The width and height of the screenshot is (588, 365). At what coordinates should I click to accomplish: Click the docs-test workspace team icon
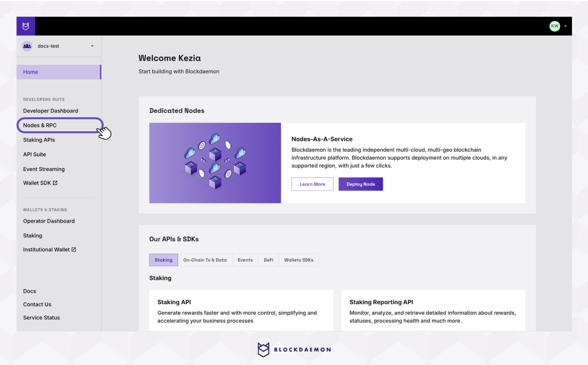click(27, 46)
